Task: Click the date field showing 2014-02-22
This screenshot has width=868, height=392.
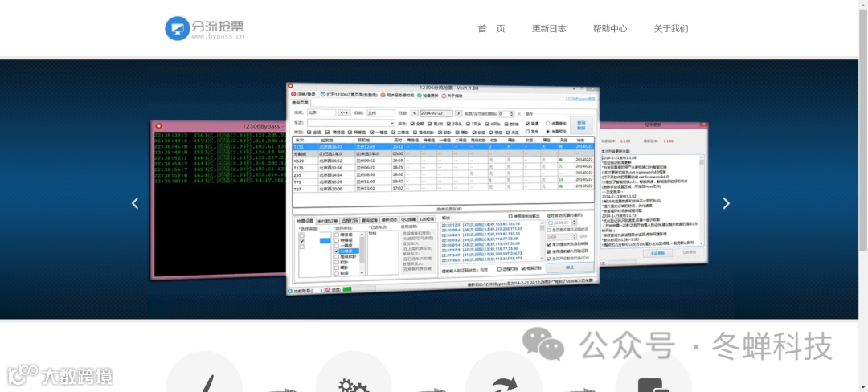Action: tap(436, 113)
